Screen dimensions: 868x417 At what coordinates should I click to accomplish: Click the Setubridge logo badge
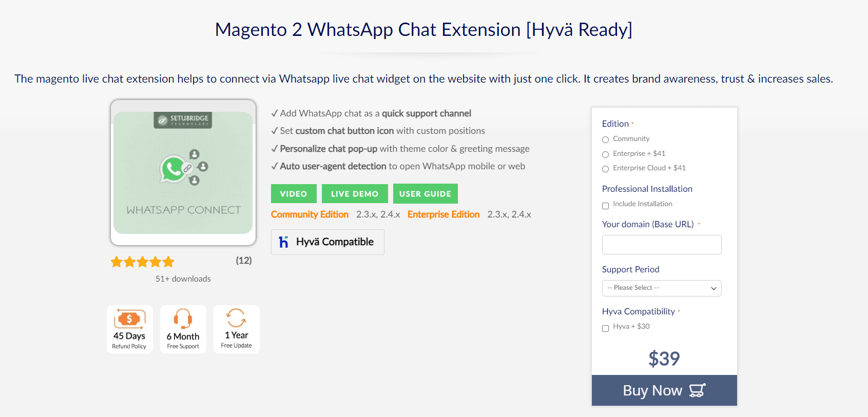click(x=183, y=120)
